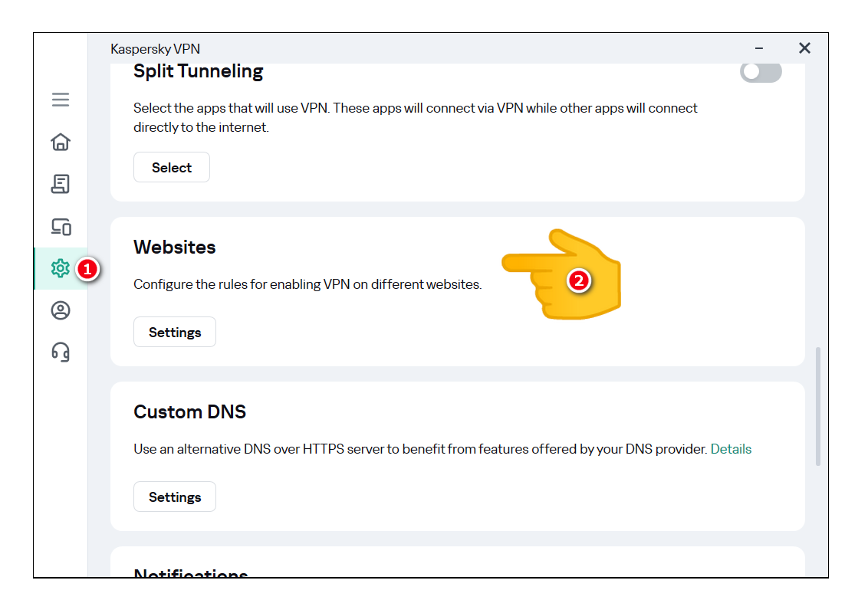The height and width of the screenshot is (613, 868).
Task: Follow the Details link for Custom DNS
Action: tap(731, 449)
